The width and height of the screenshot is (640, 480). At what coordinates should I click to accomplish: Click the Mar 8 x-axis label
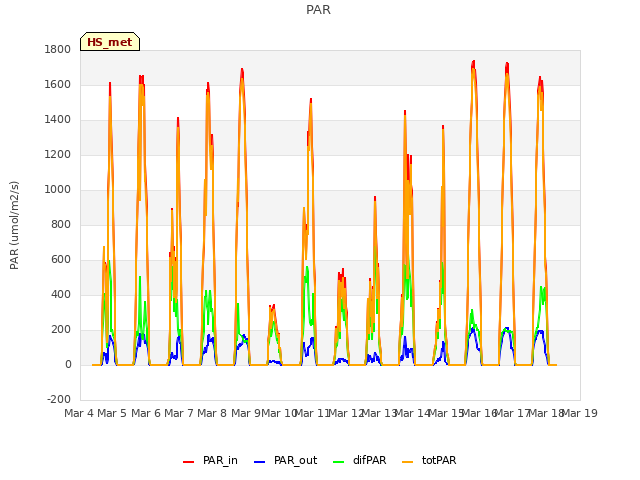212,413
